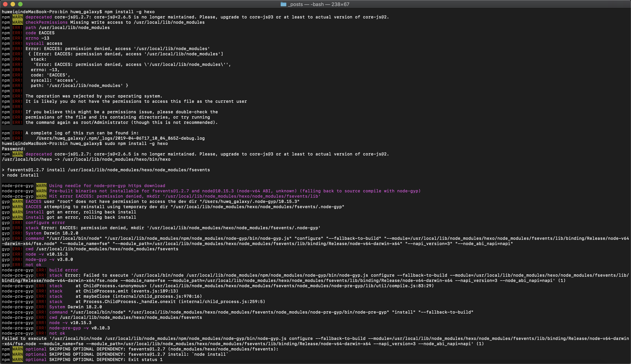Viewport: 631px width, 364px height.
Task: Click the "build error" node-pre-gyp line
Action: coord(63,270)
